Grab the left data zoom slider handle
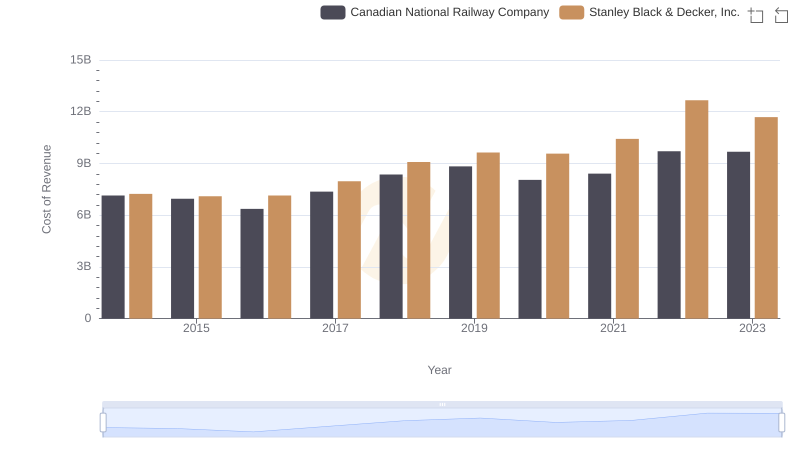The image size is (800, 461). tap(103, 423)
